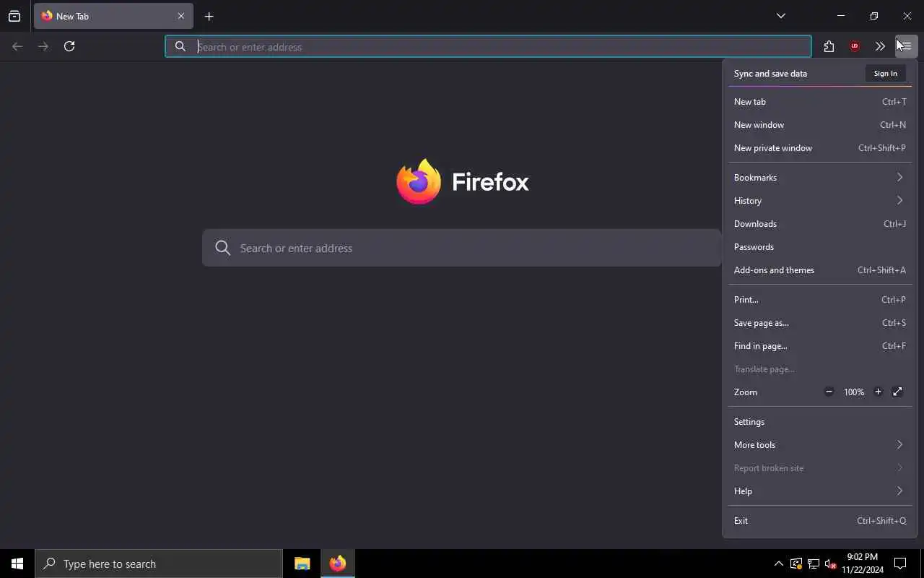Toggle full screen arrows icon
This screenshot has height=578, width=924.
coord(897,392)
